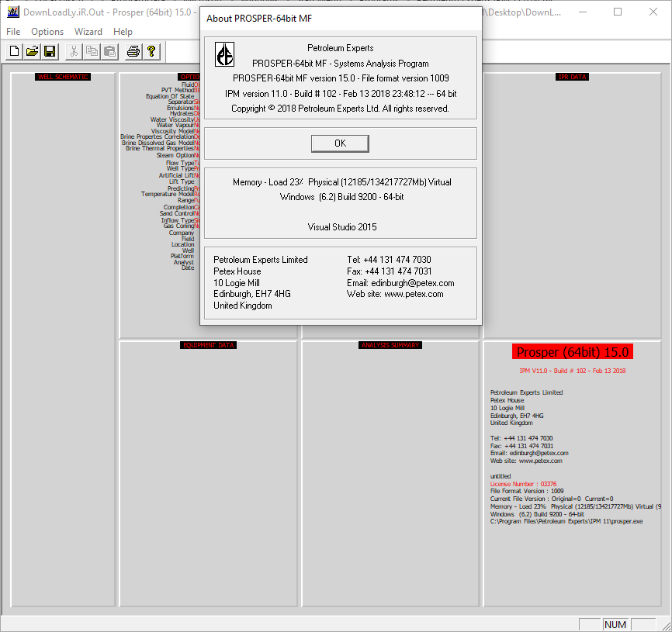Click the Artificial Lift option label
This screenshot has width=672, height=632.
(176, 175)
